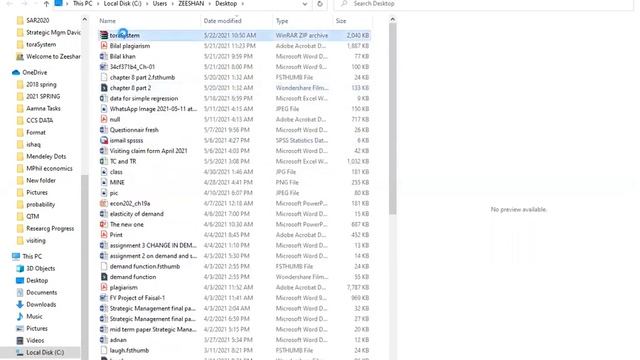Viewport: 640px width, 360px height.
Task: Click the navigation pane scroll-up arrow
Action: click(84, 20)
